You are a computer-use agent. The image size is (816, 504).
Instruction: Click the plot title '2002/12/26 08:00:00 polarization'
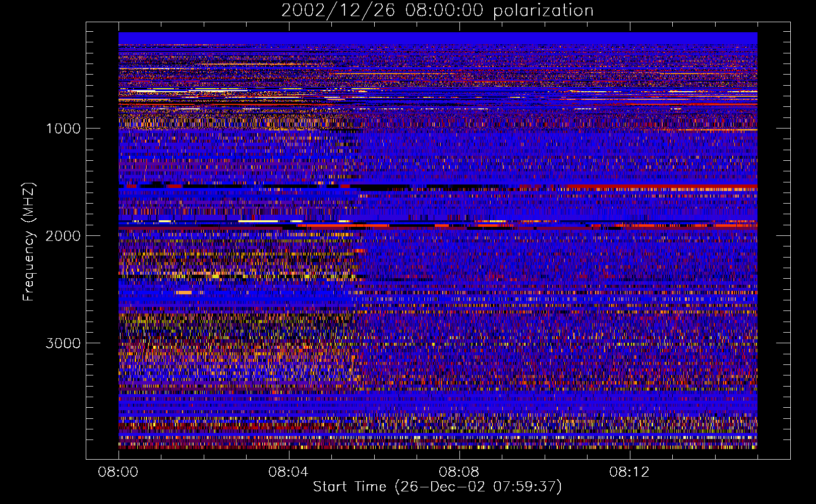pos(437,11)
